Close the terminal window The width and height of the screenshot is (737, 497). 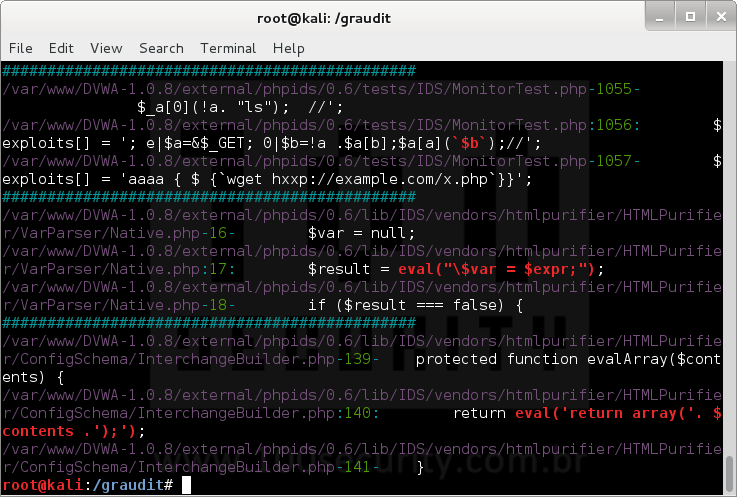(x=721, y=16)
